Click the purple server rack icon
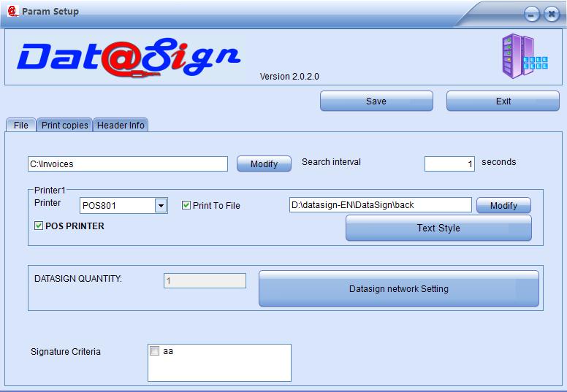567x392 pixels. tap(525, 56)
